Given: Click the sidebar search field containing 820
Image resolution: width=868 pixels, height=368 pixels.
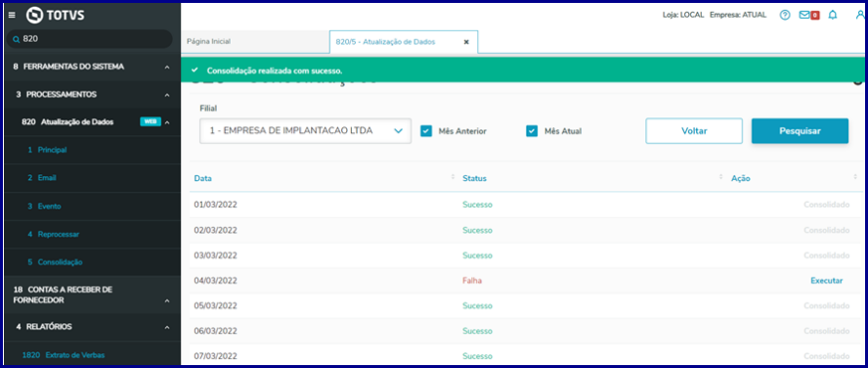Looking at the screenshot, I should pyautogui.click(x=90, y=39).
